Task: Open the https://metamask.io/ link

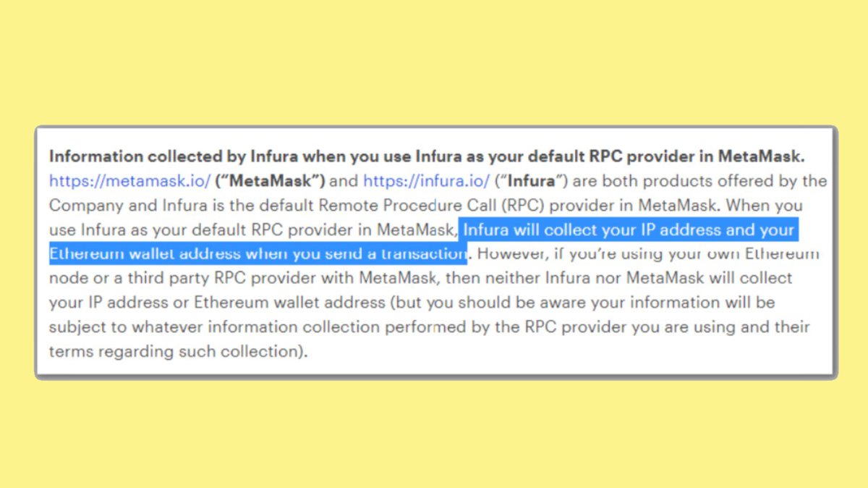Action: [129, 180]
